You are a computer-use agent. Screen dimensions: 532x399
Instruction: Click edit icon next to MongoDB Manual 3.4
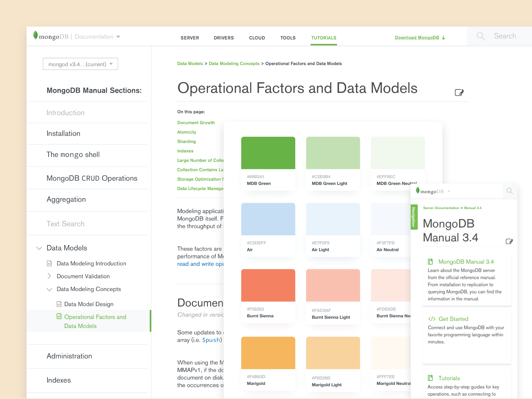tap(509, 241)
